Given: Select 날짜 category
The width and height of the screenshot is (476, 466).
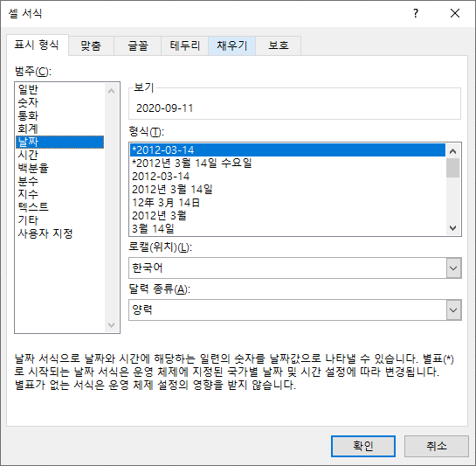Looking at the screenshot, I should pyautogui.click(x=59, y=142).
